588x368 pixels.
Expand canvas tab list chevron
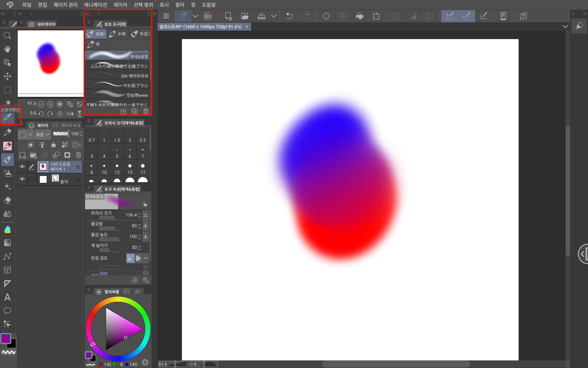565,26
